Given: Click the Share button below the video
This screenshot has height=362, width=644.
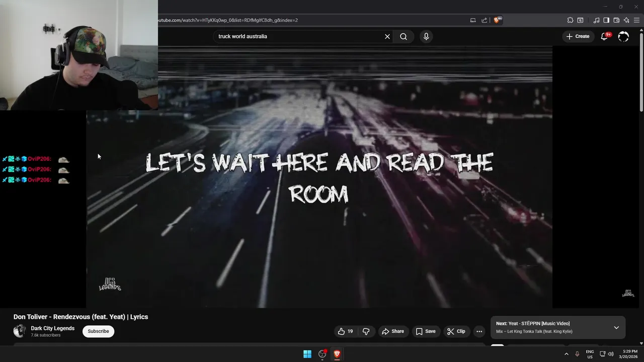Looking at the screenshot, I should [x=393, y=331].
